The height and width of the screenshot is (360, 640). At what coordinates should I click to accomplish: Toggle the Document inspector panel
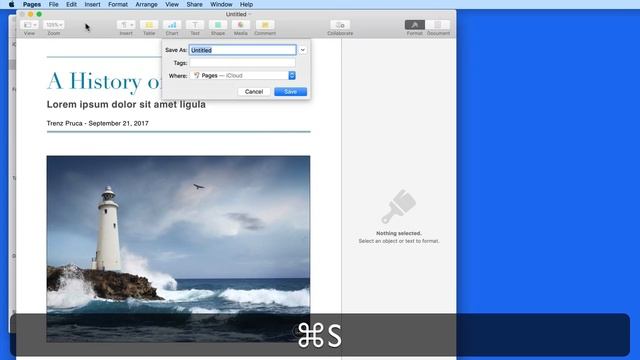(x=438, y=25)
